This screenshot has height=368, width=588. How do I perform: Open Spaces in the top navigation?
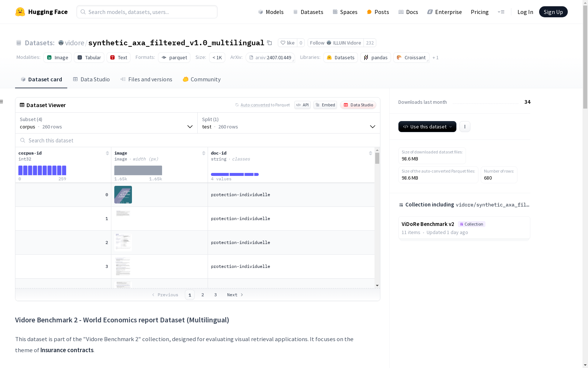point(345,12)
